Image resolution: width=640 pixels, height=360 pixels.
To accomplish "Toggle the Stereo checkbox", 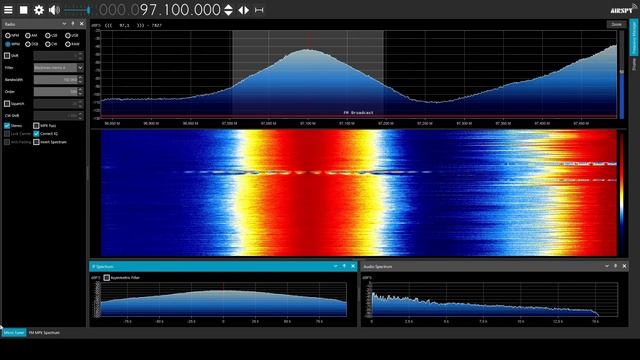I will [x=7, y=126].
